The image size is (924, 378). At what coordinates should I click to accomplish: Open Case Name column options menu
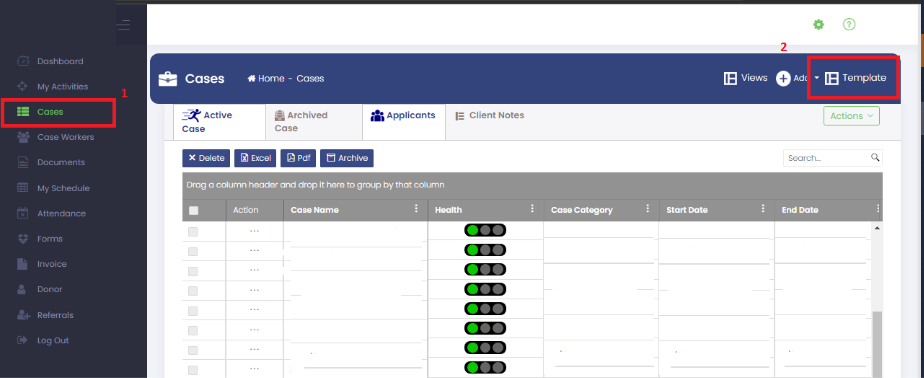pyautogui.click(x=416, y=209)
